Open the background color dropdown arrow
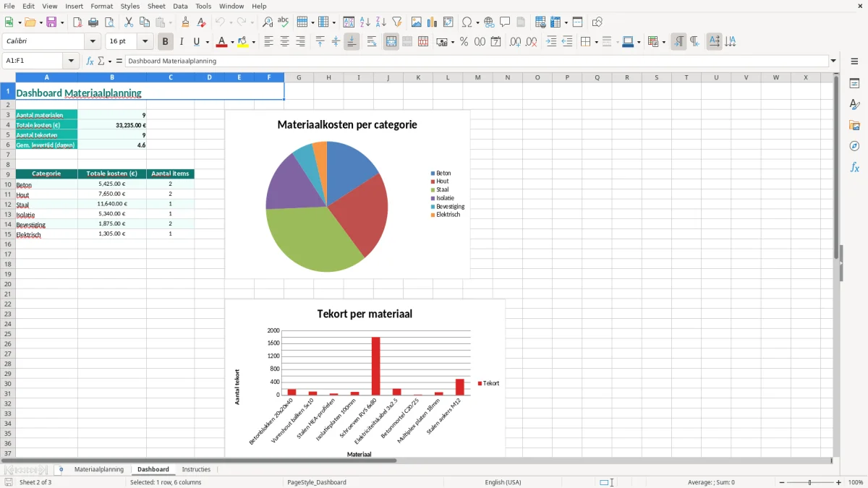868x488 pixels. (254, 42)
